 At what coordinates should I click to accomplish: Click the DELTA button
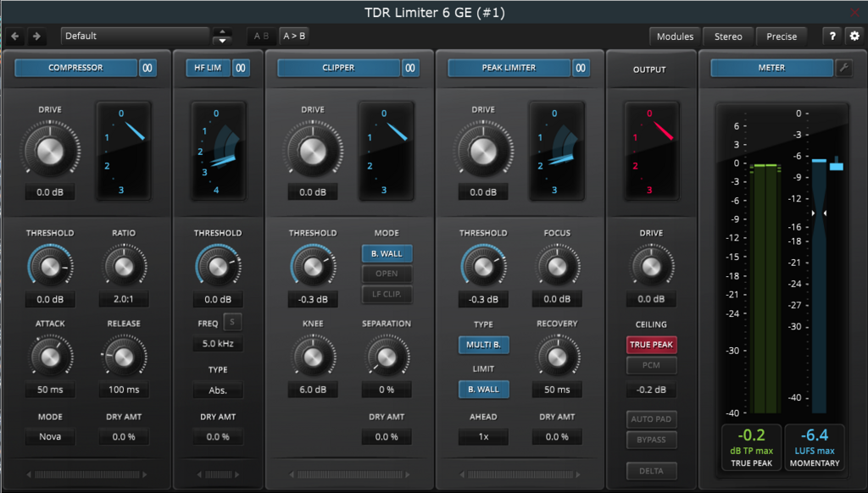tap(651, 471)
